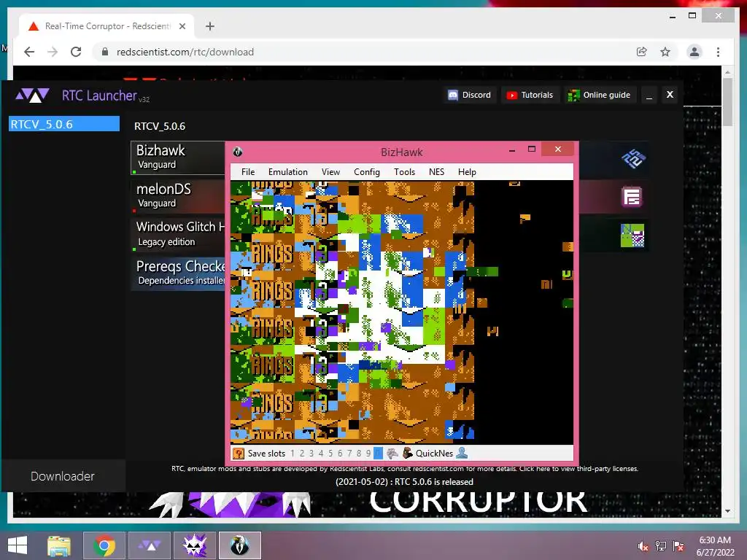Select save slot 5 in BizHawk
Screen dimensions: 747x560
pos(330,454)
